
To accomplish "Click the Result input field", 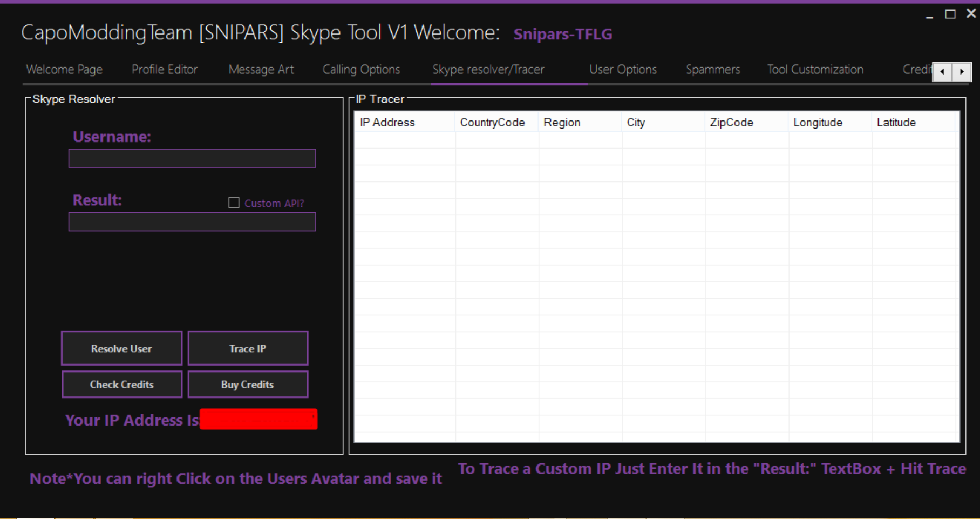I will [192, 222].
